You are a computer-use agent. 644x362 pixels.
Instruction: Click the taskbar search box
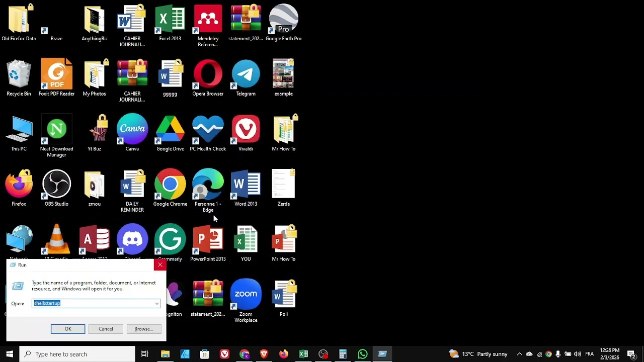pos(77,354)
